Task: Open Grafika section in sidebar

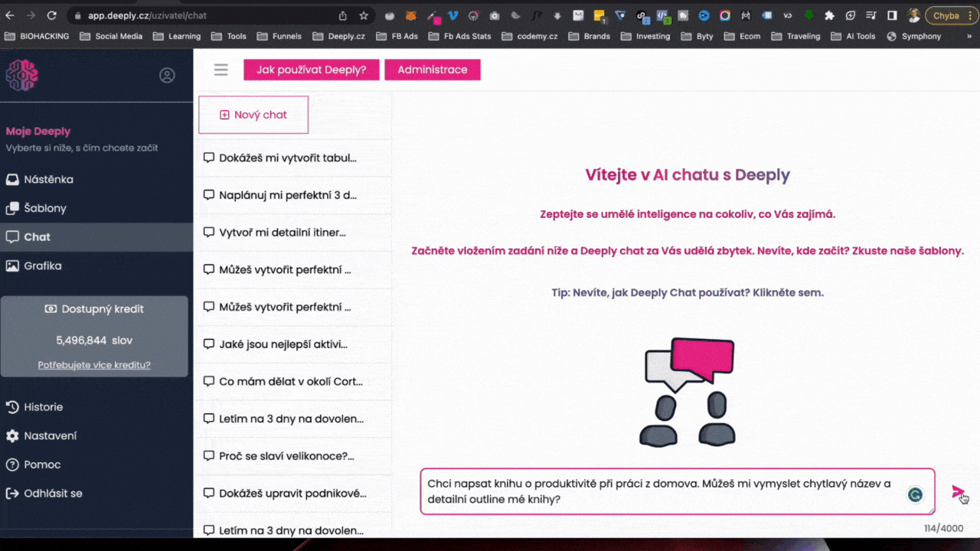Action: [42, 266]
